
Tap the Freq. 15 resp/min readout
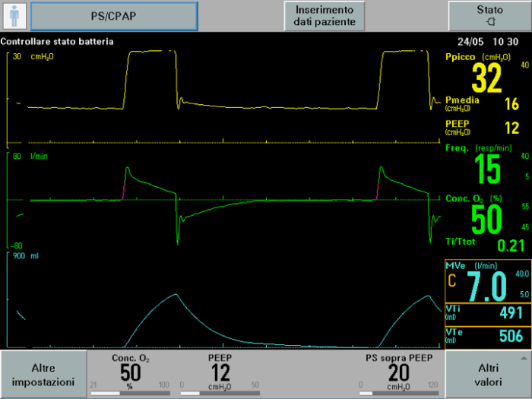click(487, 169)
